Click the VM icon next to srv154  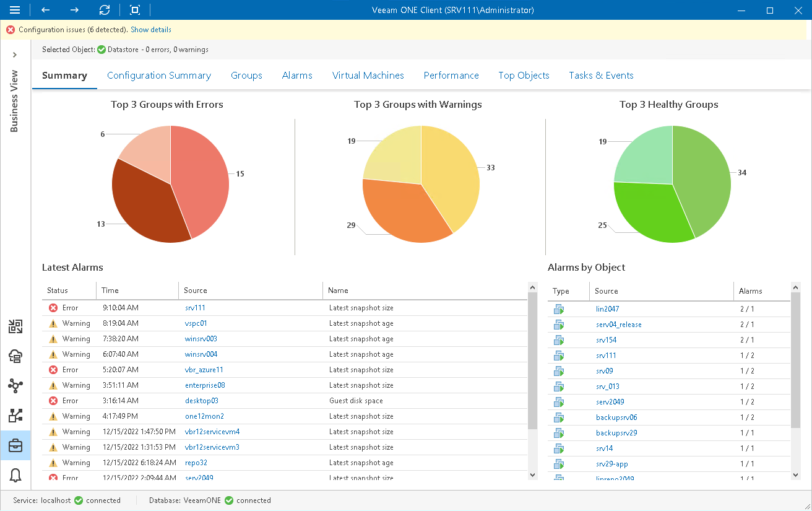(559, 340)
